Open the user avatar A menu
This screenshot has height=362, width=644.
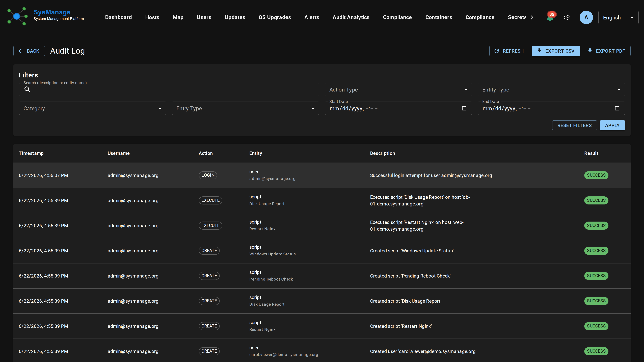click(x=586, y=17)
